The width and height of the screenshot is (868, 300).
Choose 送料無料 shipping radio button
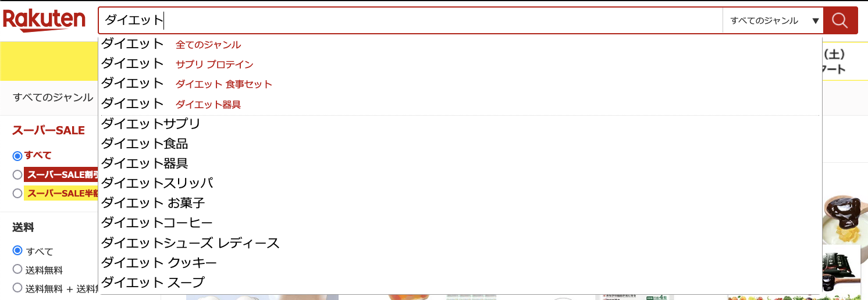(17, 270)
